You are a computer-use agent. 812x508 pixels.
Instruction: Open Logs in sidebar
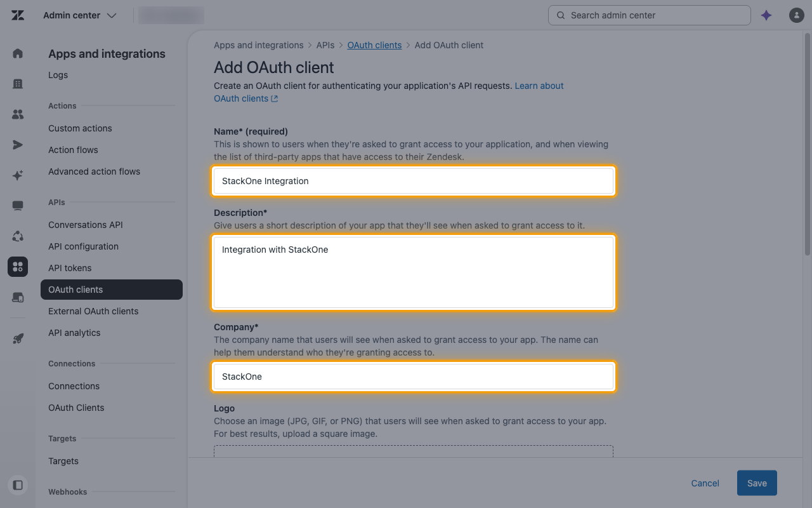pos(58,75)
